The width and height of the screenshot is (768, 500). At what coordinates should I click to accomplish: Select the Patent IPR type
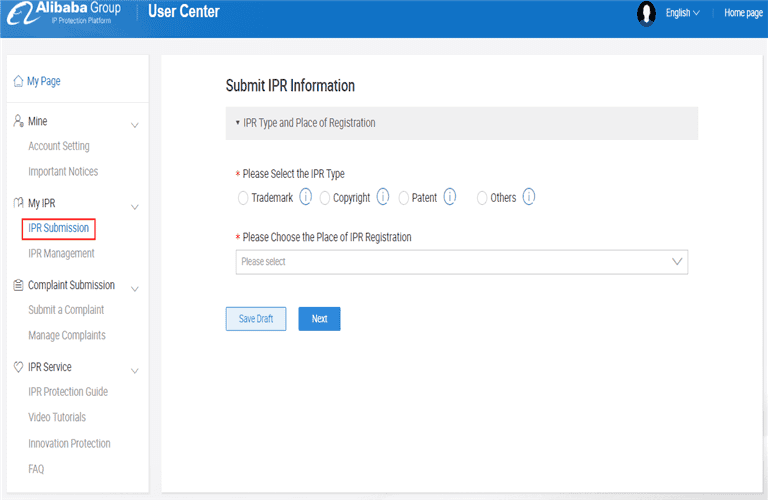(403, 198)
